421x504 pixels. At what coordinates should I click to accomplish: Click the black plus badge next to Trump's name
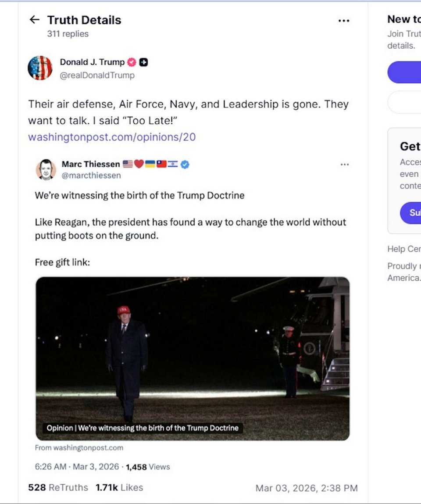click(x=143, y=62)
